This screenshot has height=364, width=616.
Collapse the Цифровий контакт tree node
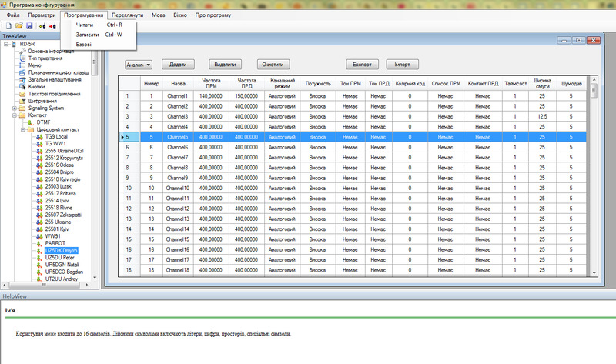coord(23,129)
